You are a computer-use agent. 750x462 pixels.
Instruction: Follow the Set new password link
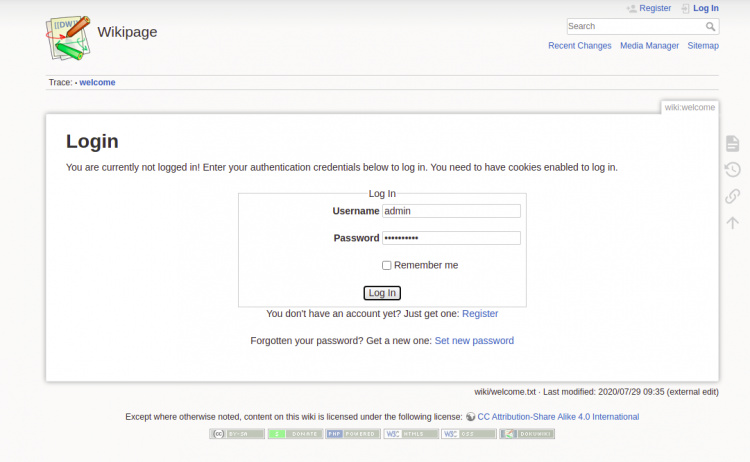point(474,341)
